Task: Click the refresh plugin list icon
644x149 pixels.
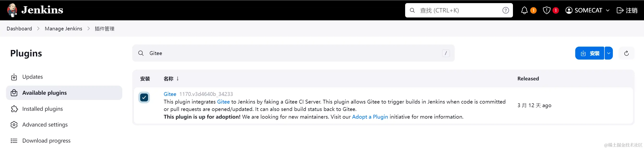Action: 626,53
